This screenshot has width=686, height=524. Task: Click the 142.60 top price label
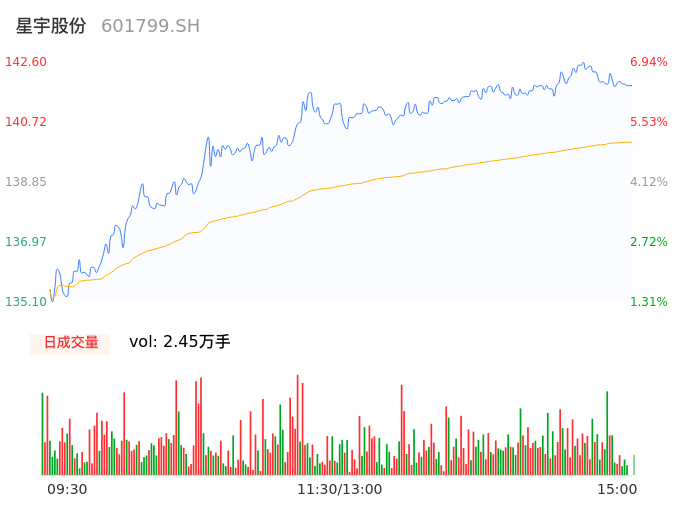coord(26,62)
